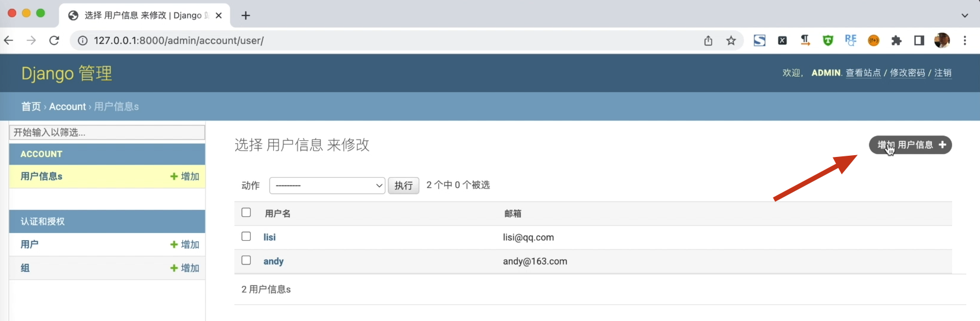
Task: Log out via the 注销 link
Action: click(x=943, y=73)
